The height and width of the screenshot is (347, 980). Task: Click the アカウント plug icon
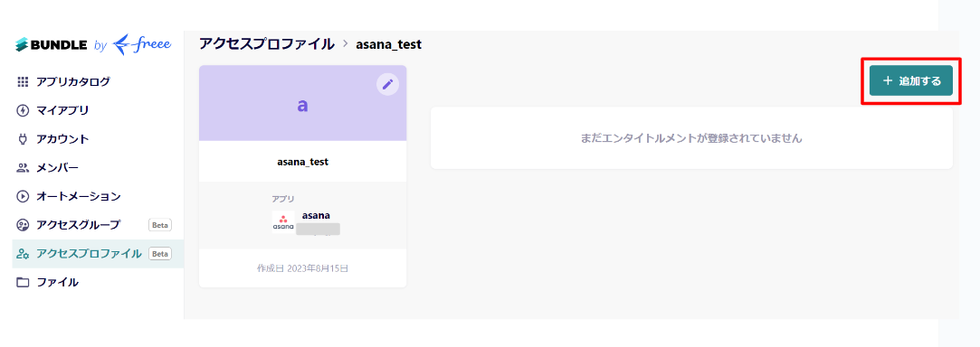(x=24, y=139)
